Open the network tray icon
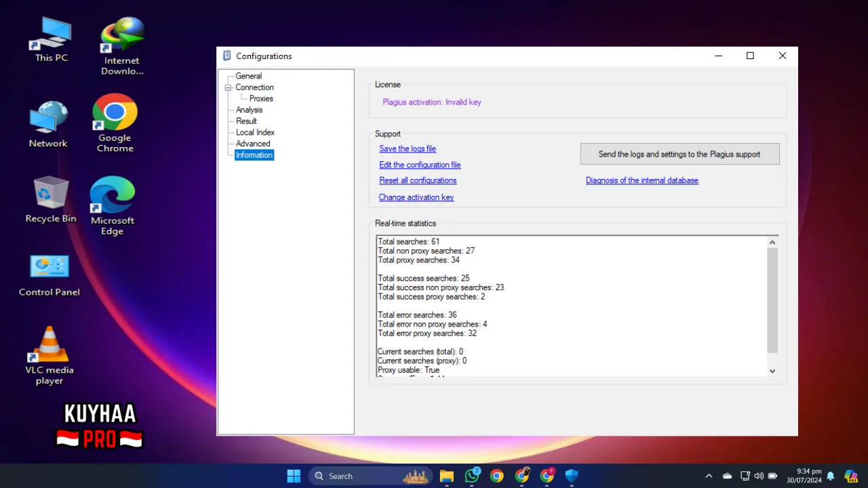Image resolution: width=868 pixels, height=488 pixels. tap(745, 476)
